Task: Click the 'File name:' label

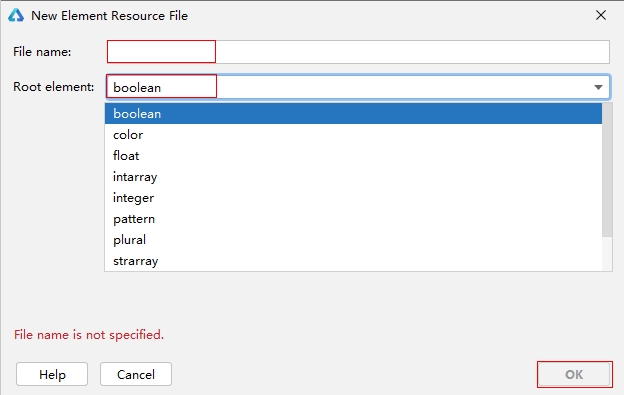Action: pos(42,52)
